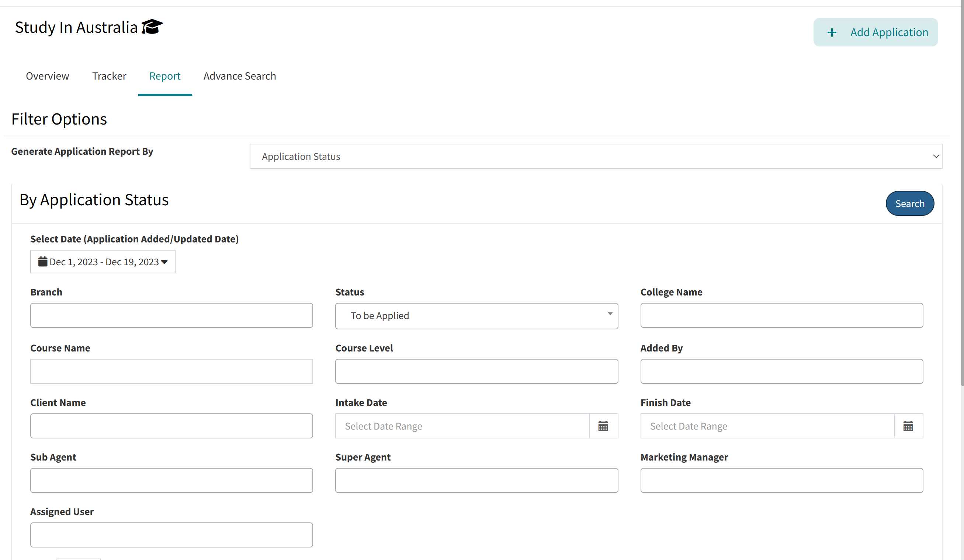The height and width of the screenshot is (560, 964).
Task: Click the Assigned User input box
Action: click(x=171, y=535)
